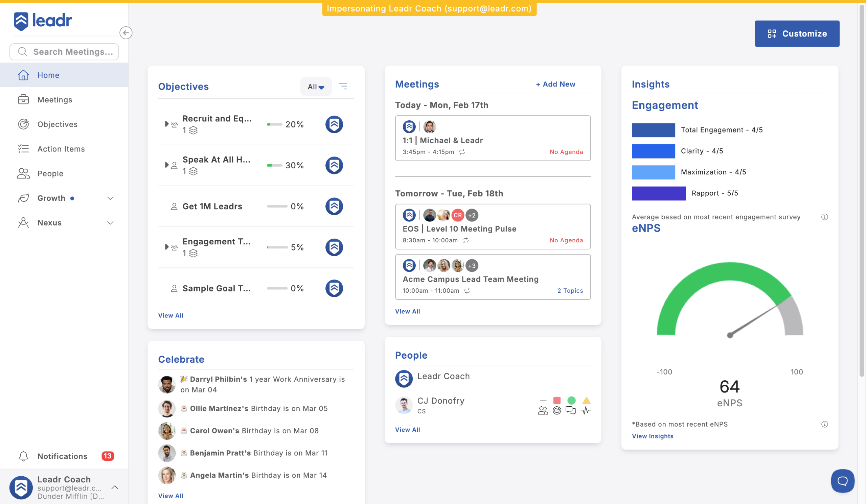Viewport: 866px width, 504px height.
Task: Open the All dropdown in Objectives
Action: pos(316,87)
